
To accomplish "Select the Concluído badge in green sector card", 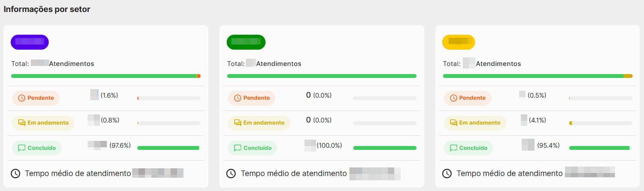I will tap(252, 148).
